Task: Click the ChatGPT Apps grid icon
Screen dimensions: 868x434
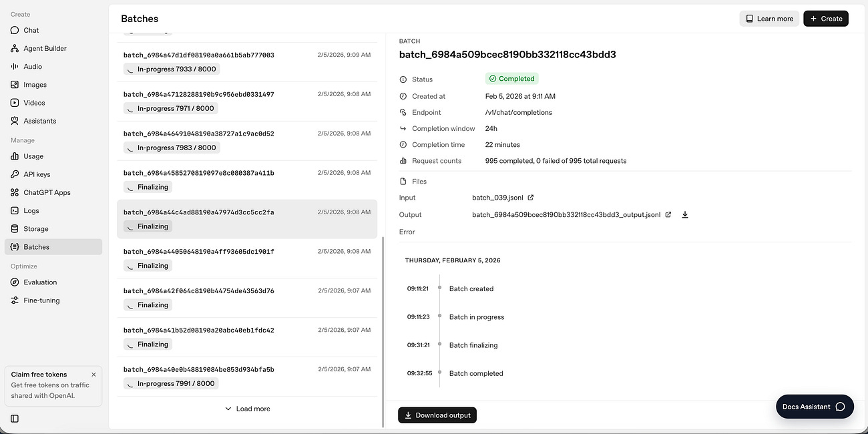Action: click(15, 192)
